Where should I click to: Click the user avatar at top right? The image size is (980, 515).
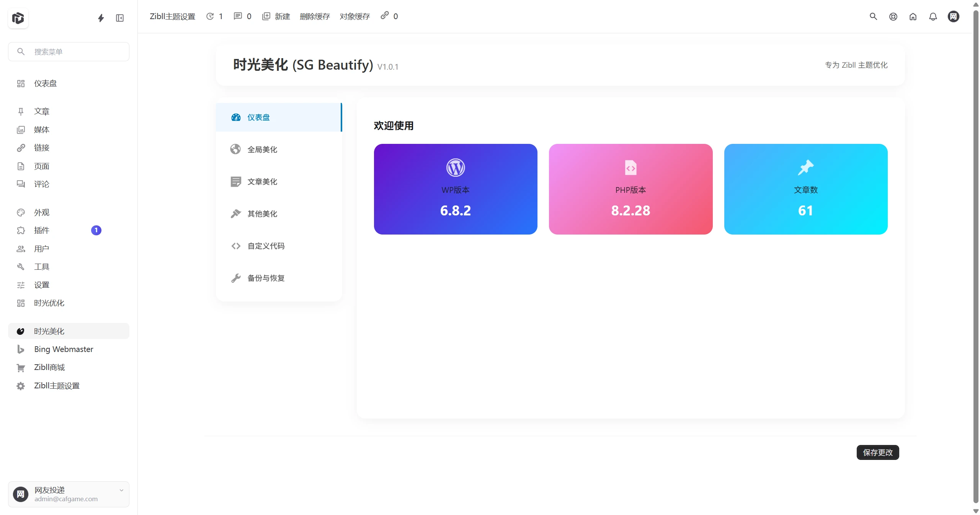click(x=953, y=16)
